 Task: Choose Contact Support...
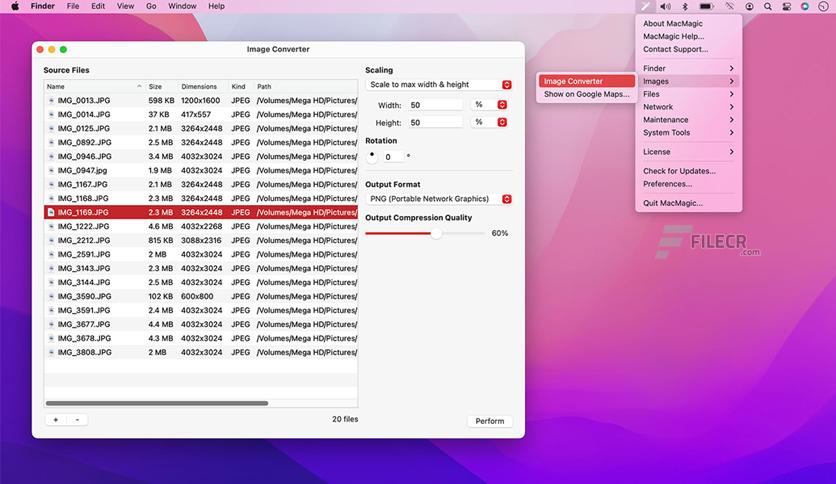click(x=688, y=49)
